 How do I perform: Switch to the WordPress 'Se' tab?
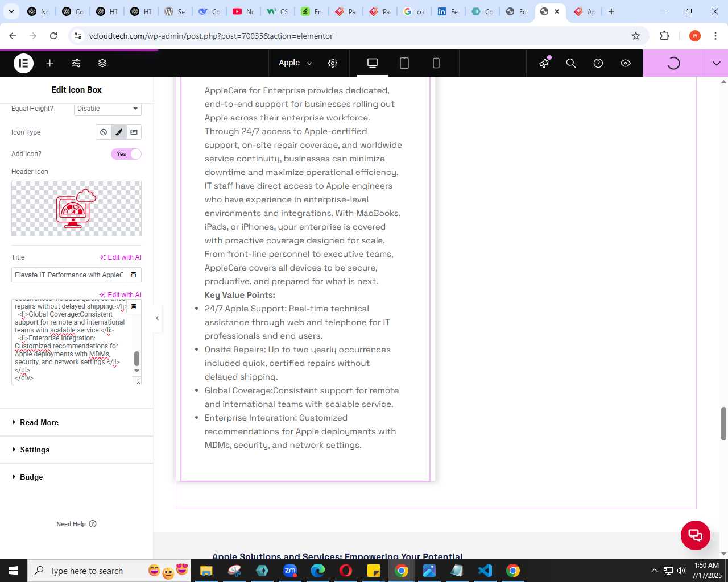tap(175, 11)
